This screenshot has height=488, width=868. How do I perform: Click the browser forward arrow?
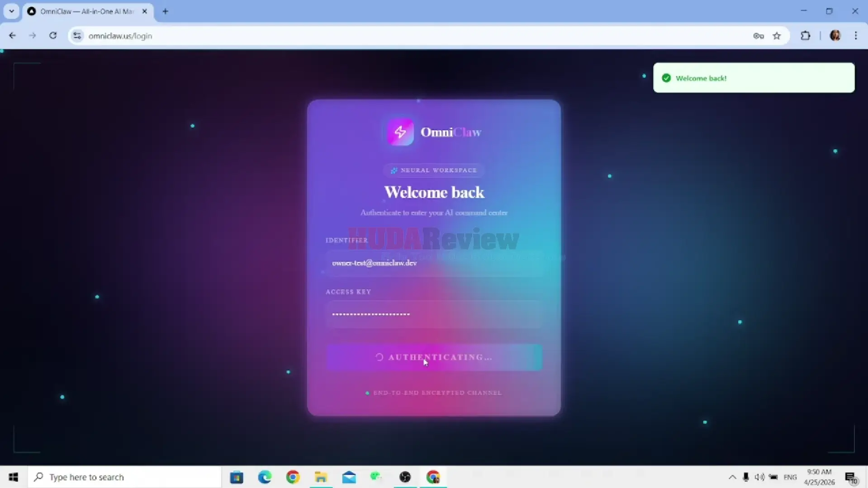pyautogui.click(x=33, y=36)
